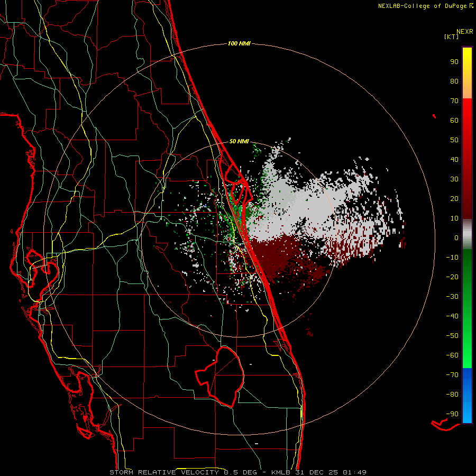Screen dimensions: 476x476
Task: Click the -80 value on the velocity scale
Action: [452, 395]
